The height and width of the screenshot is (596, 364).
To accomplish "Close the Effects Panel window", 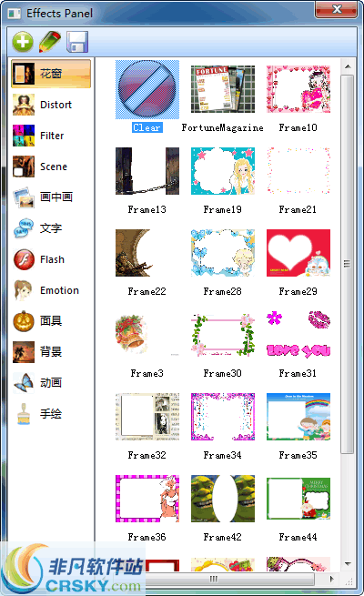I will (337, 9).
